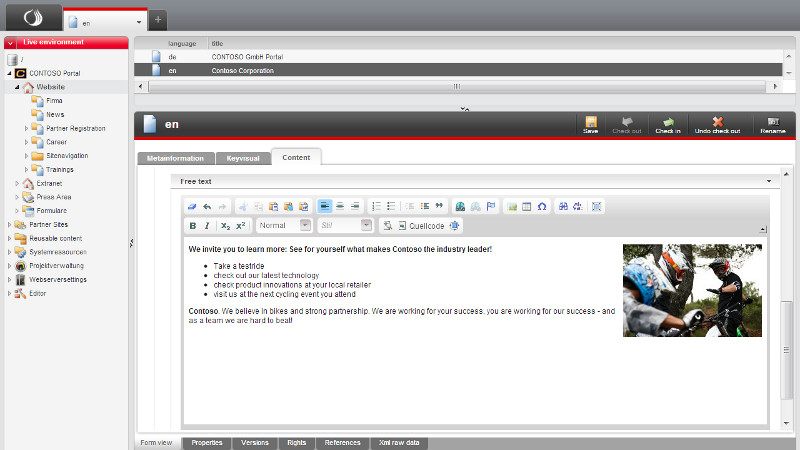Select the News folder in tree
800x450 pixels.
pos(54,114)
